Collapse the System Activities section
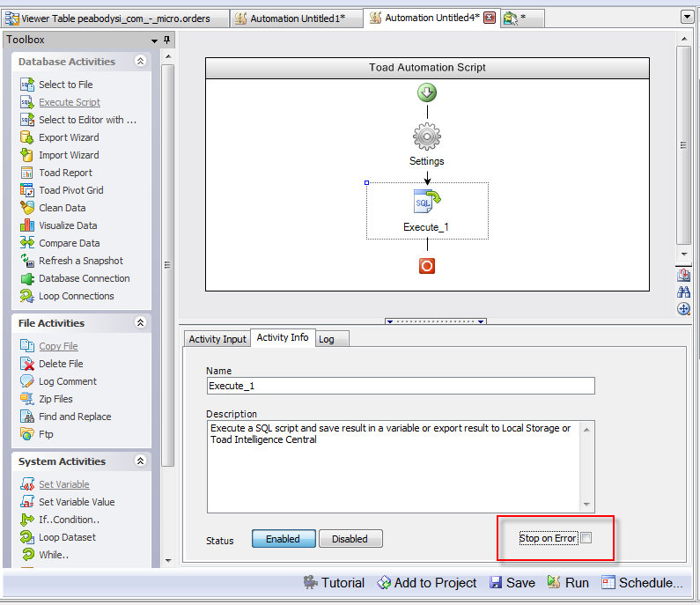 point(140,461)
